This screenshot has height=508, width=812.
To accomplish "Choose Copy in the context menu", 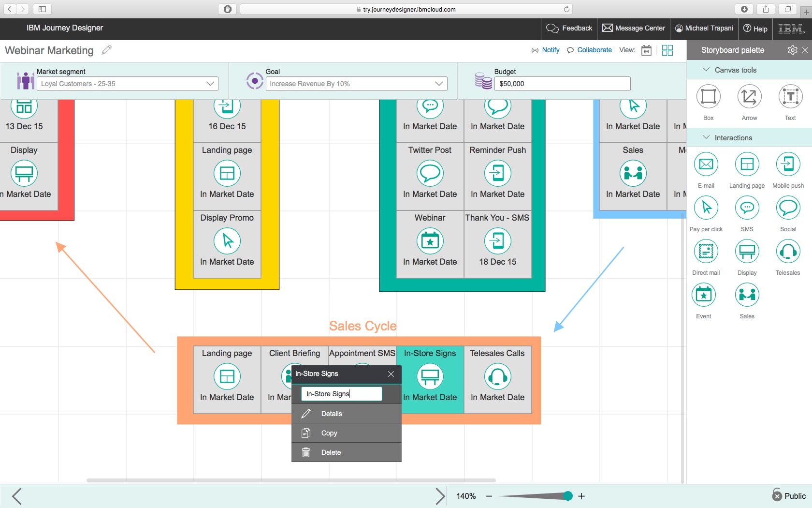I will (x=347, y=433).
